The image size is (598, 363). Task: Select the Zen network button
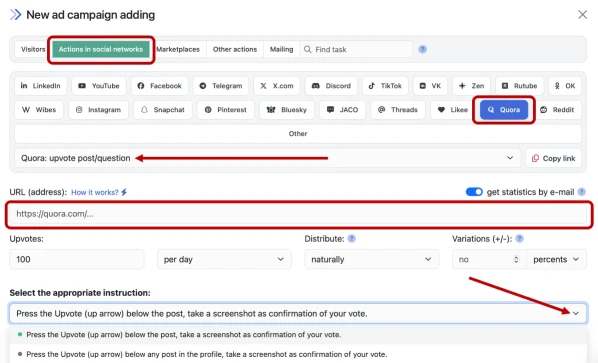tap(471, 86)
